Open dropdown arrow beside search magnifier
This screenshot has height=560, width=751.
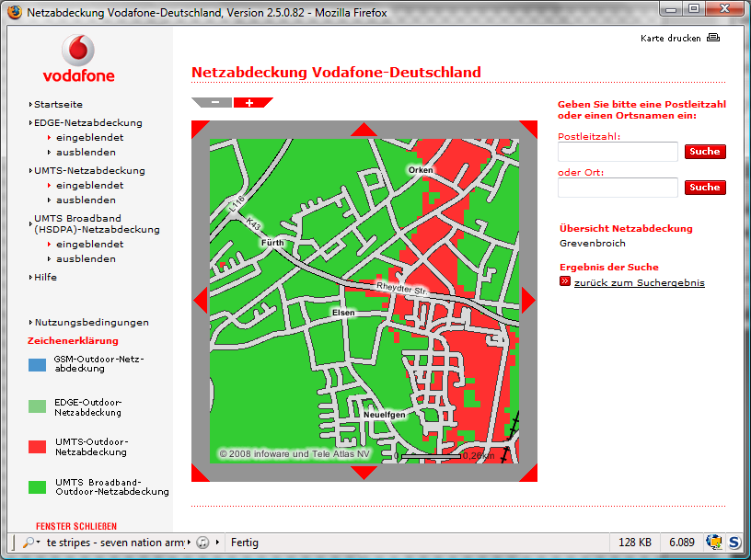(39, 543)
